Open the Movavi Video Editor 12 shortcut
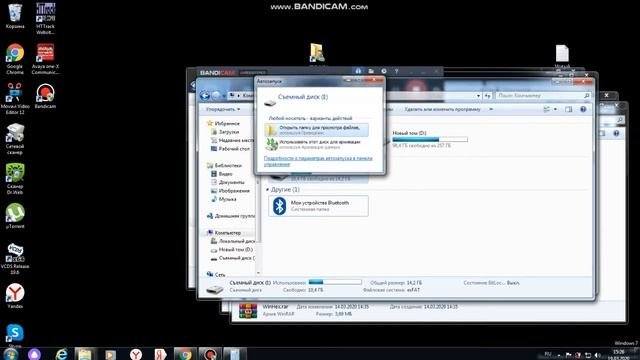This screenshot has width=640, height=360. tap(15, 98)
